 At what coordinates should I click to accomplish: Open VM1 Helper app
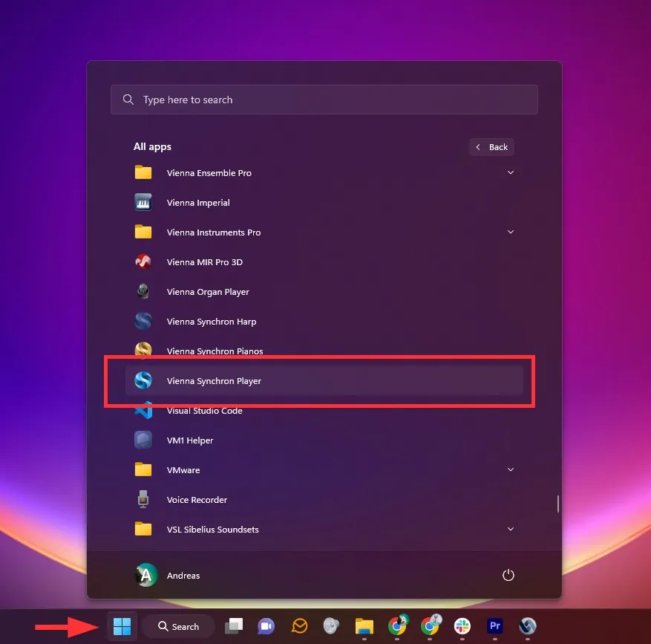(x=190, y=440)
